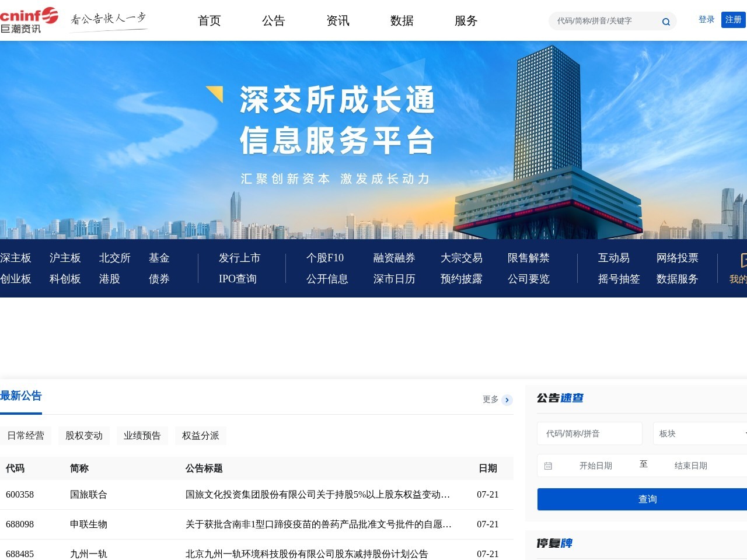The width and height of the screenshot is (747, 560).
Task: Click the 深交所成长通 banner image
Action: click(x=373, y=140)
